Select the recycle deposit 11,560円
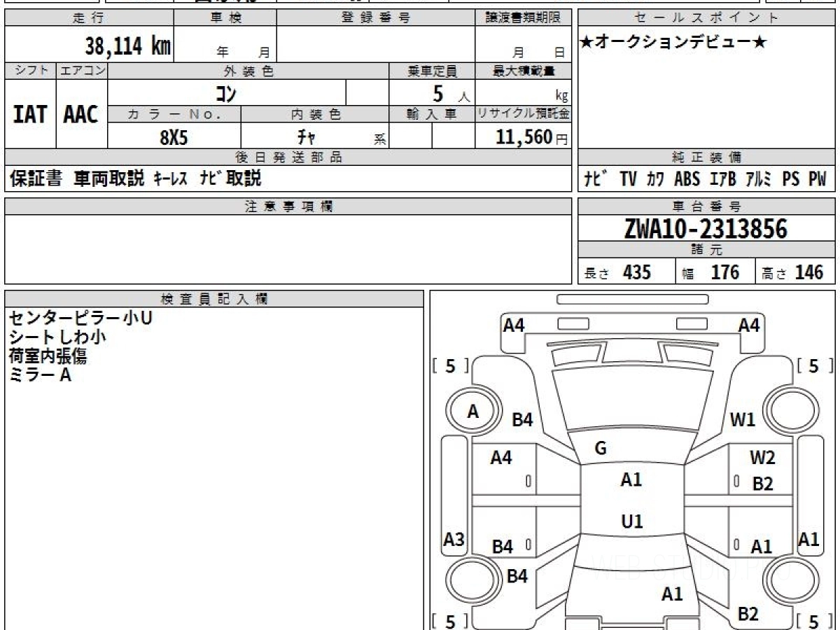Viewport: 840px width, 630px height. (532, 137)
